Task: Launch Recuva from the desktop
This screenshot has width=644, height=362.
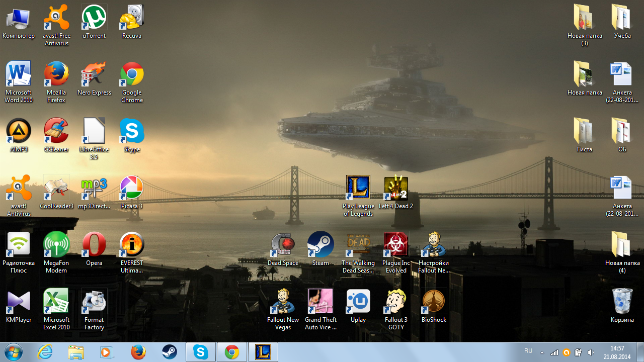Action: (132, 18)
